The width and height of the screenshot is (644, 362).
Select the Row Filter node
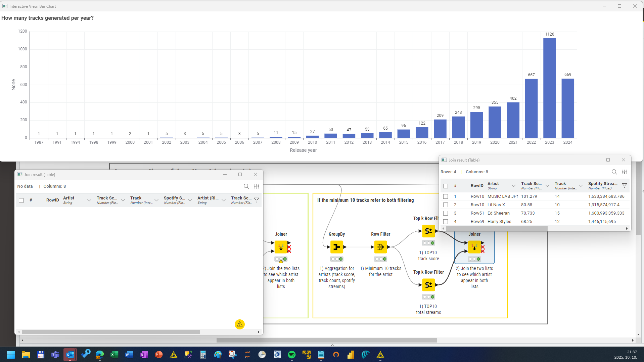tap(380, 247)
